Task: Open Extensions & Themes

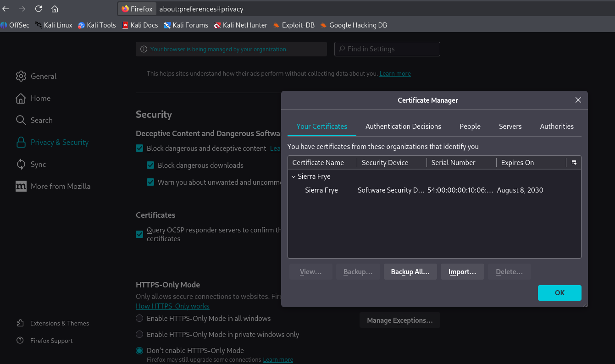Action: [52, 323]
